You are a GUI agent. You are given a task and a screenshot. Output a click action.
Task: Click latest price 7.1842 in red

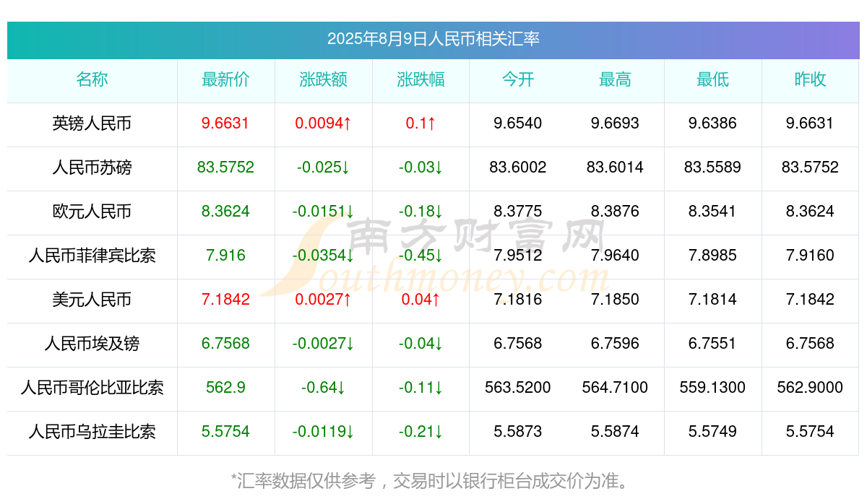pos(225,300)
